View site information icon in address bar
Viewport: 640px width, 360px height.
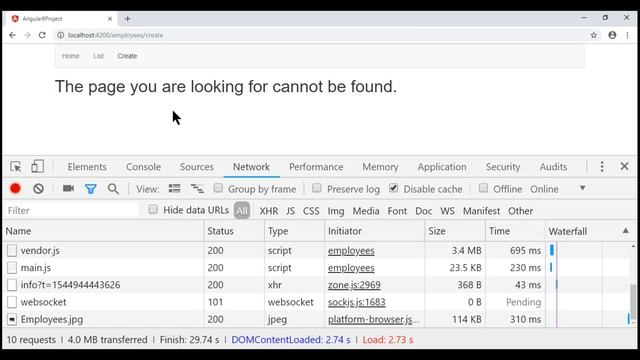tap(60, 35)
